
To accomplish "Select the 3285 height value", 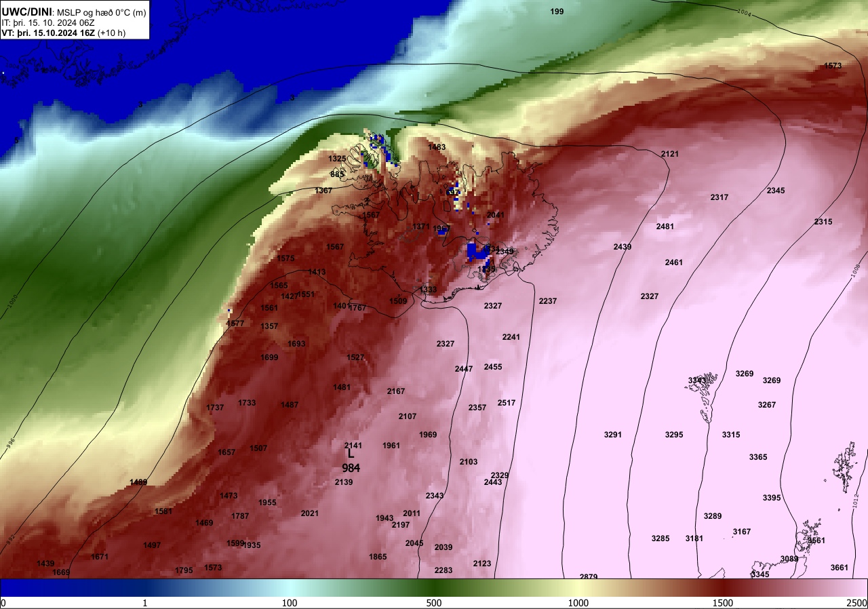I will pos(660,538).
